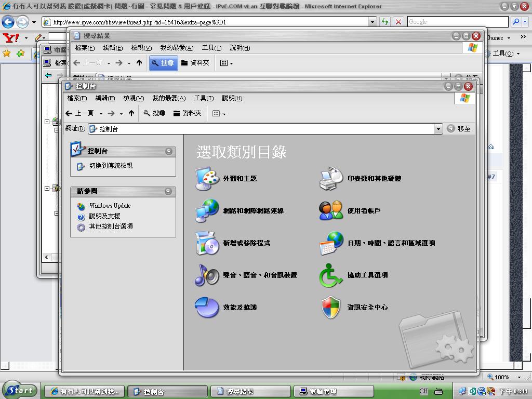The image size is (532, 399).
Task: Click the Start button on taskbar
Action: pyautogui.click(x=19, y=391)
